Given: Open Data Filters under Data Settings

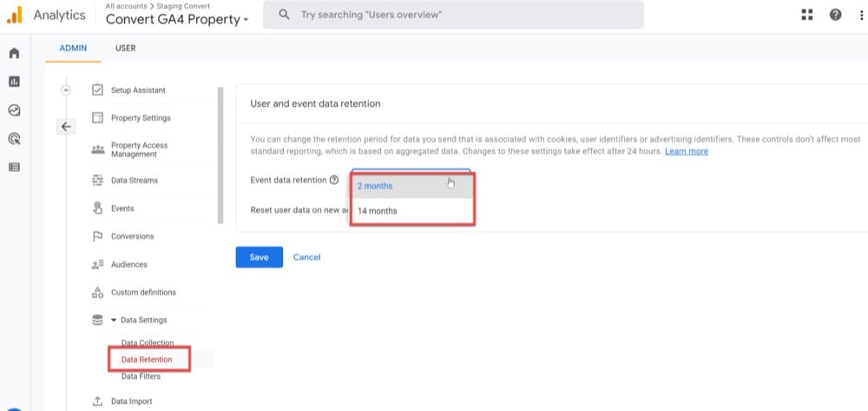Looking at the screenshot, I should pyautogui.click(x=141, y=376).
